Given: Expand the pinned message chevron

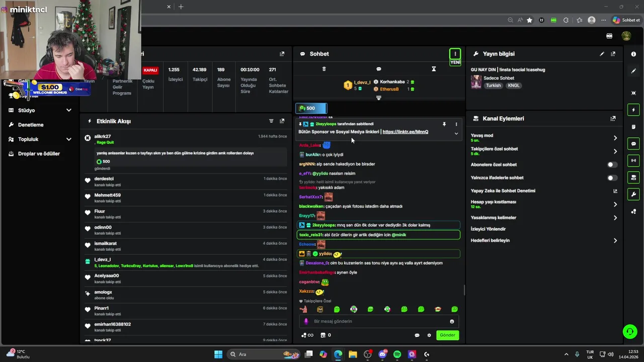Looking at the screenshot, I should coord(456,134).
